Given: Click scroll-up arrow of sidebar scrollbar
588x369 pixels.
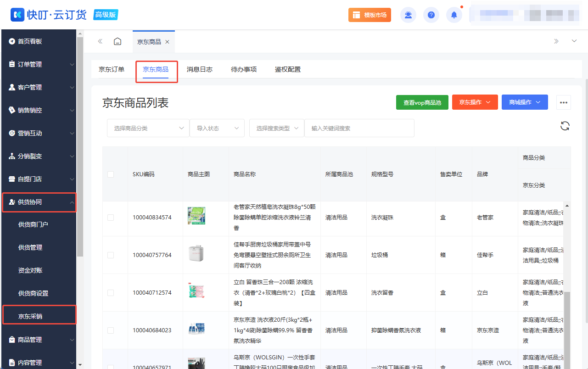Looking at the screenshot, I should pyautogui.click(x=80, y=34).
